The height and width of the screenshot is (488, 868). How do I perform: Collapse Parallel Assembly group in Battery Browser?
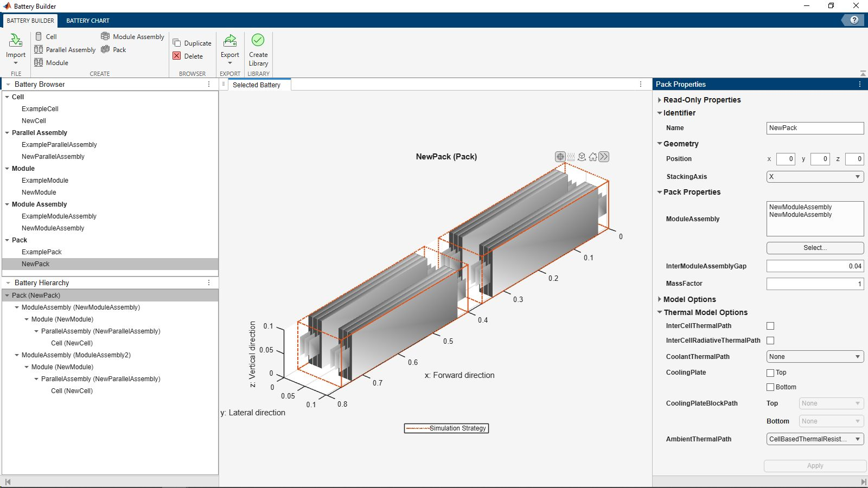coord(7,133)
